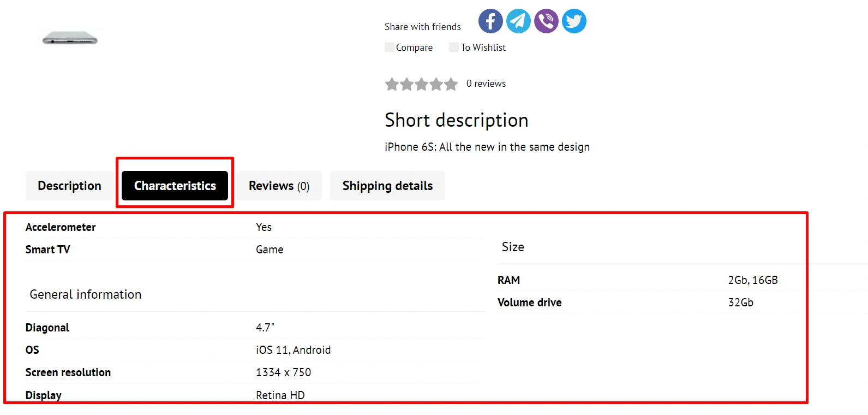Rate the product one star
The height and width of the screenshot is (415, 868).
(392, 84)
